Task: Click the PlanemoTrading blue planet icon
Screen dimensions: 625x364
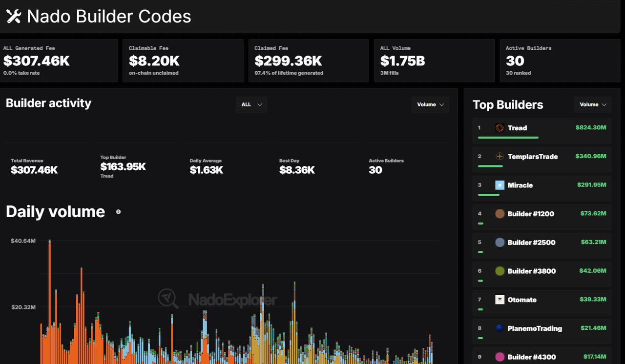Action: 500,328
